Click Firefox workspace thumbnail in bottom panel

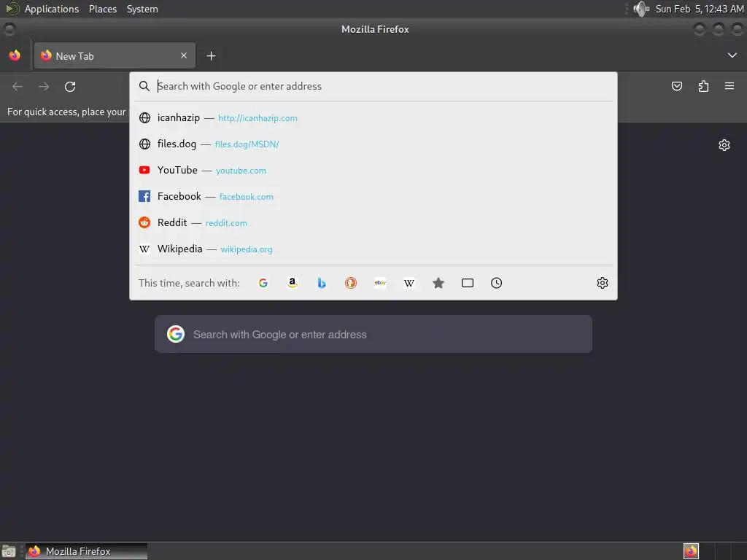691,551
